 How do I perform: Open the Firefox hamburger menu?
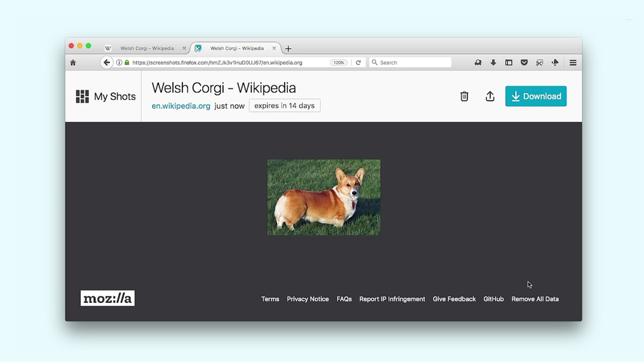tap(573, 63)
